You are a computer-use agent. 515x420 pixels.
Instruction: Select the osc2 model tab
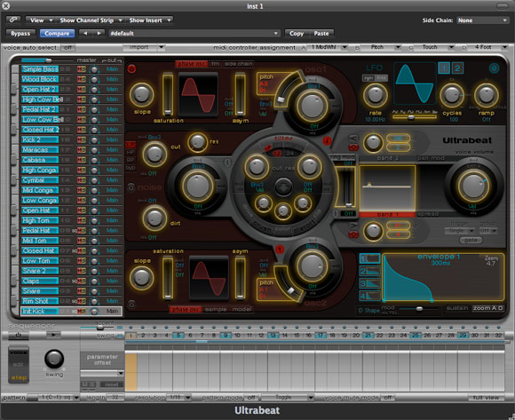point(242,309)
